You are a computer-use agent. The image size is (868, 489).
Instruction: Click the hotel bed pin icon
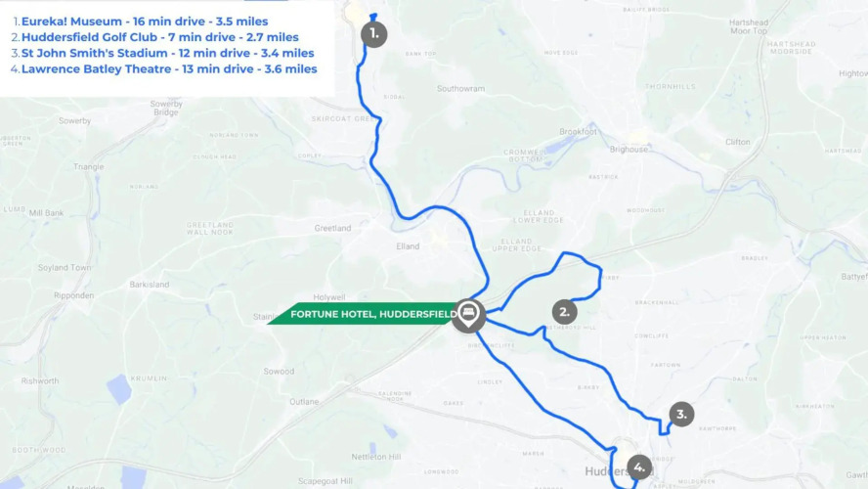(x=468, y=316)
